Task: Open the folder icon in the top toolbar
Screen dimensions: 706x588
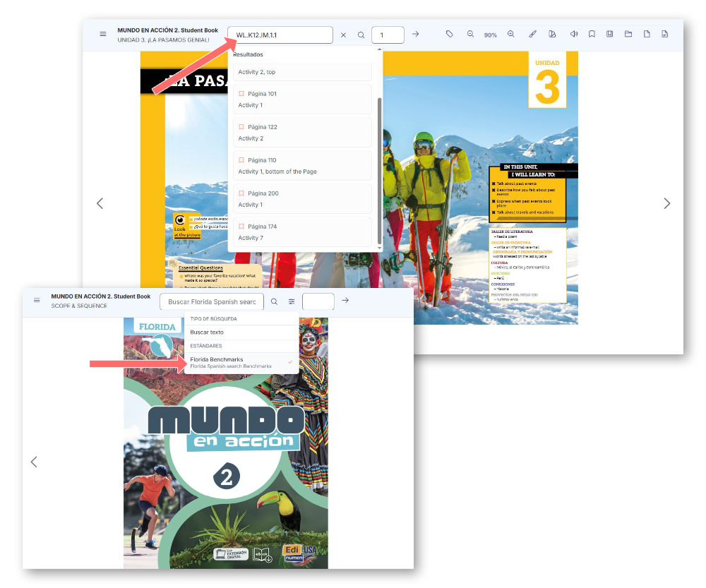Action: [628, 34]
